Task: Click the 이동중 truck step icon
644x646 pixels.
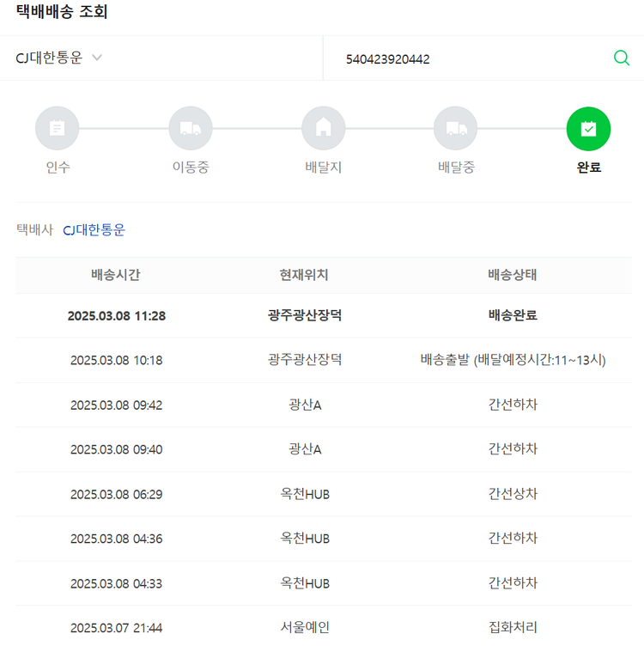Action: point(191,129)
